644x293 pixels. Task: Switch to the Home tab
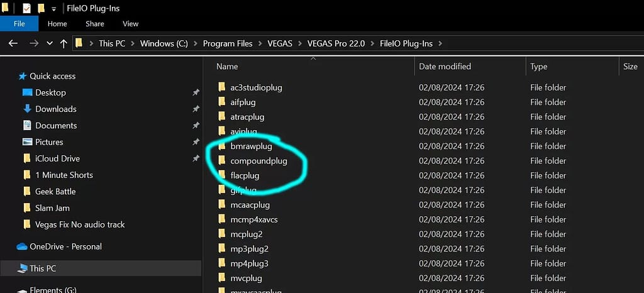[57, 24]
